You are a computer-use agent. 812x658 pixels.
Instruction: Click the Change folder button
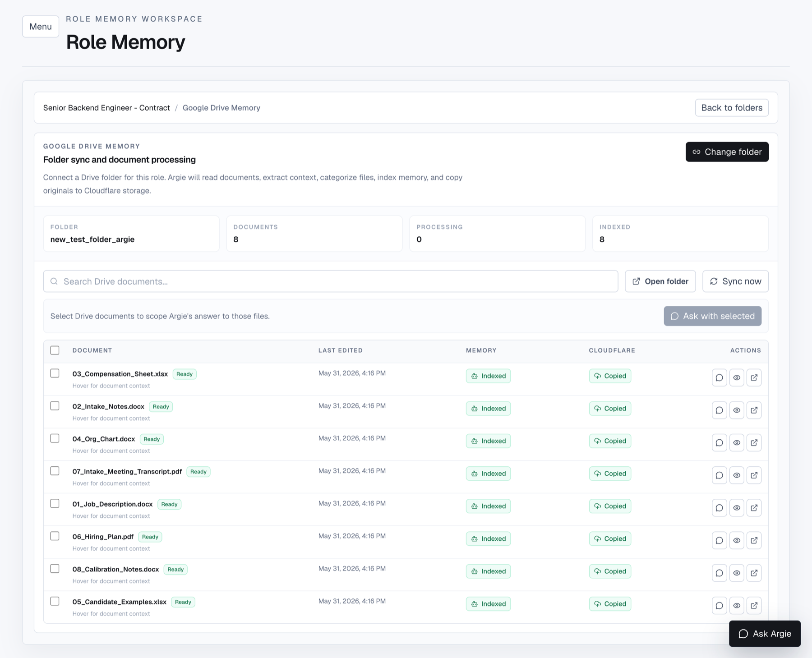tap(727, 152)
